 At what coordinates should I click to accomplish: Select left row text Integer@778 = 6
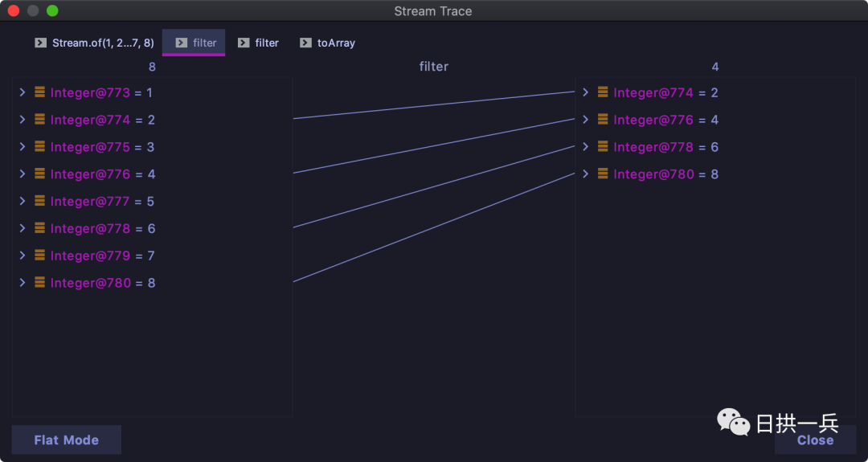pyautogui.click(x=103, y=228)
